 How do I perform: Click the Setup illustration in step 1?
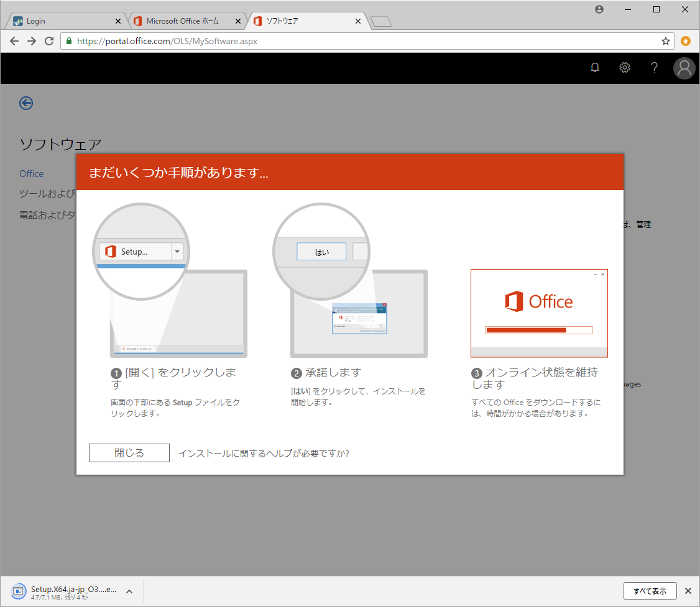coord(170,281)
